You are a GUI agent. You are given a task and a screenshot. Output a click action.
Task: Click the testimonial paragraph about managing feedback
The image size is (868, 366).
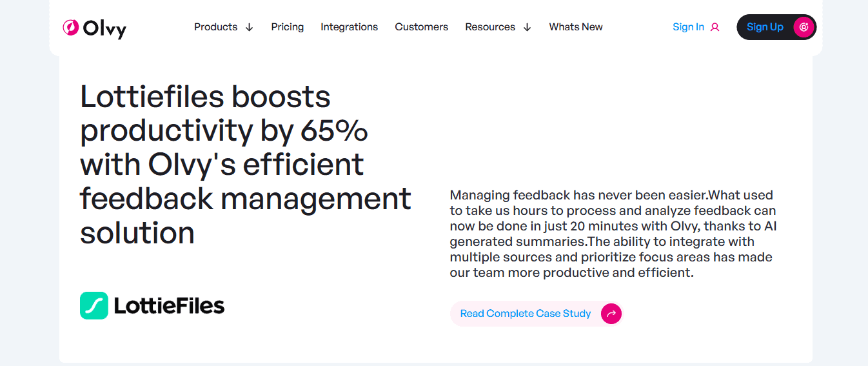coord(613,234)
